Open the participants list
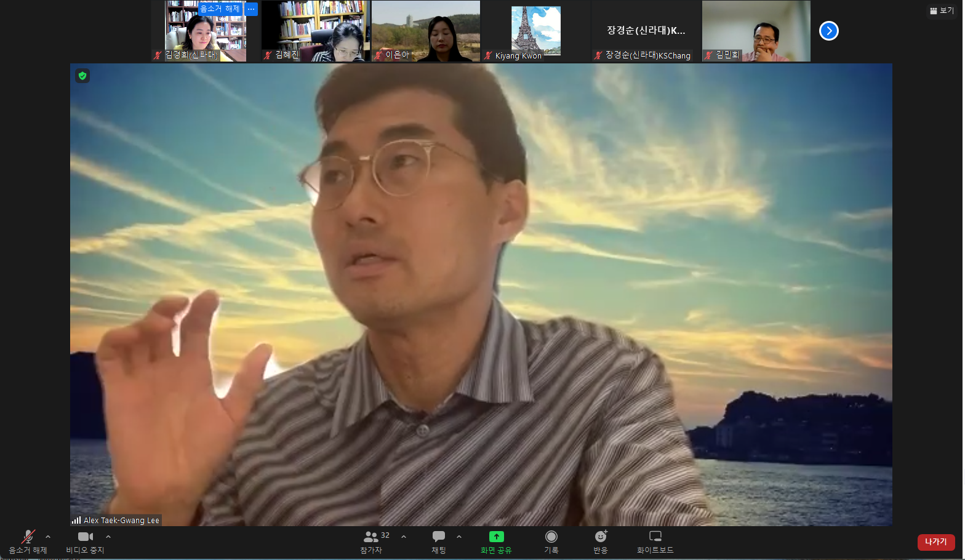Viewport: 965px width, 560px height. point(372,542)
